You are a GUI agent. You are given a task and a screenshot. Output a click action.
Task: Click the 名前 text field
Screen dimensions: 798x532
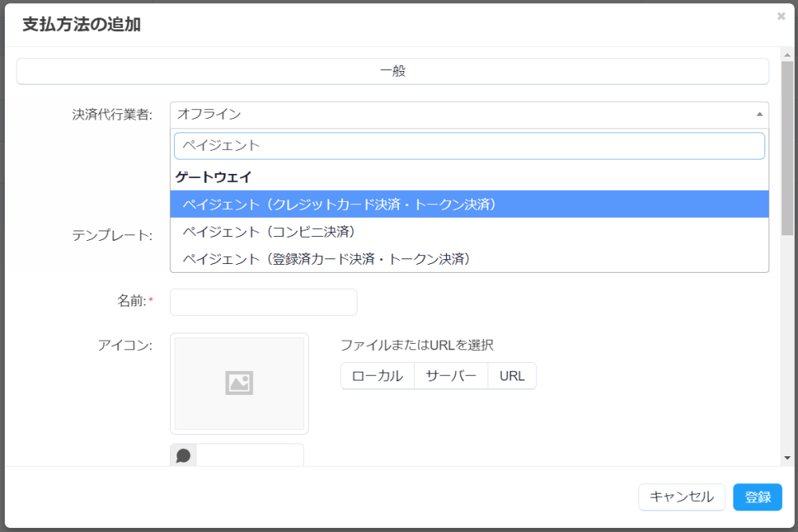tap(263, 302)
